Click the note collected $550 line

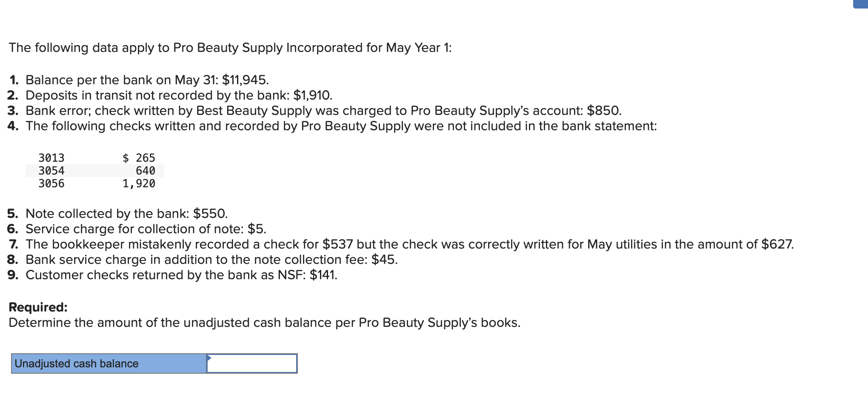pos(118,214)
